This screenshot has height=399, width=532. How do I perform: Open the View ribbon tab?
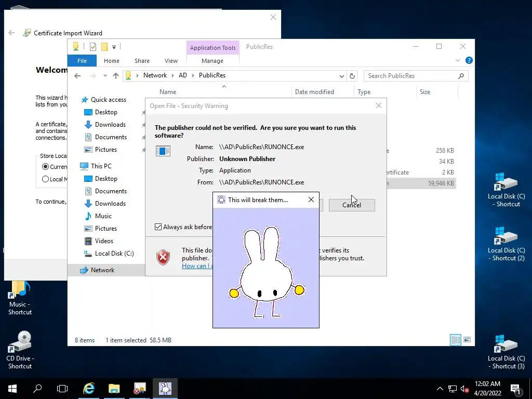tap(171, 61)
